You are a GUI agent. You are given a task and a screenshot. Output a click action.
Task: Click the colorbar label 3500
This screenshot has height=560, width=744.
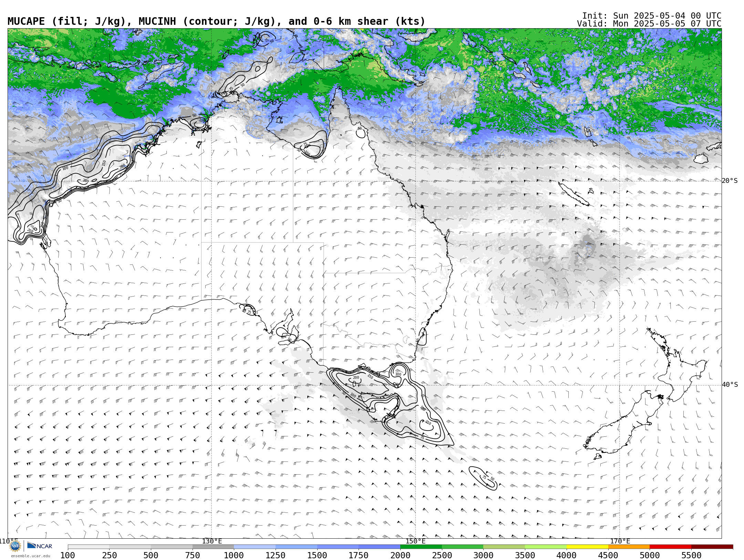click(525, 556)
